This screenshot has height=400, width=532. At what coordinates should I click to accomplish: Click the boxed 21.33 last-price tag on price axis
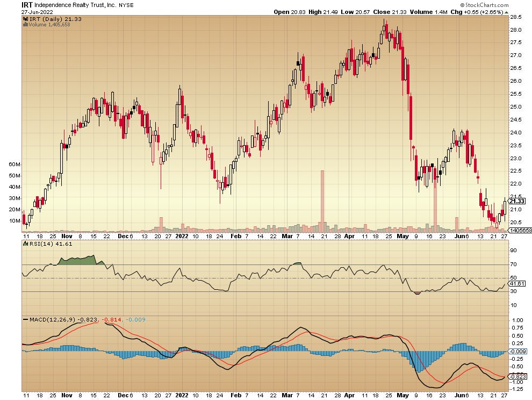click(x=517, y=201)
